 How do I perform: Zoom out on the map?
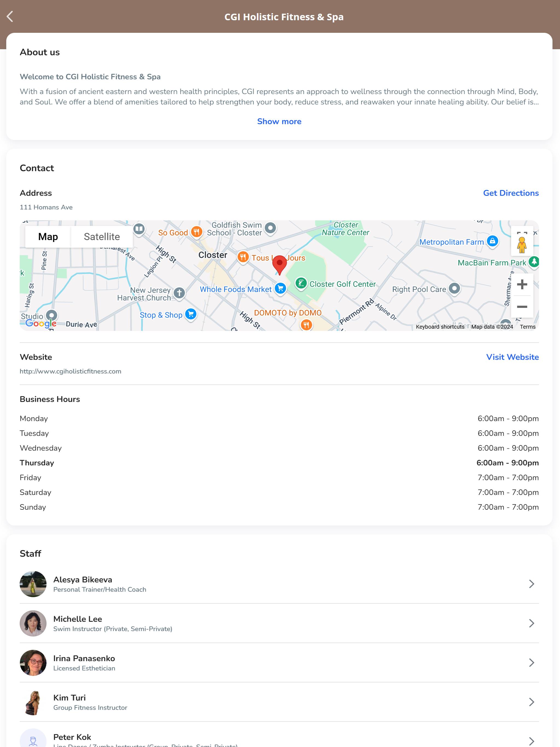click(522, 307)
